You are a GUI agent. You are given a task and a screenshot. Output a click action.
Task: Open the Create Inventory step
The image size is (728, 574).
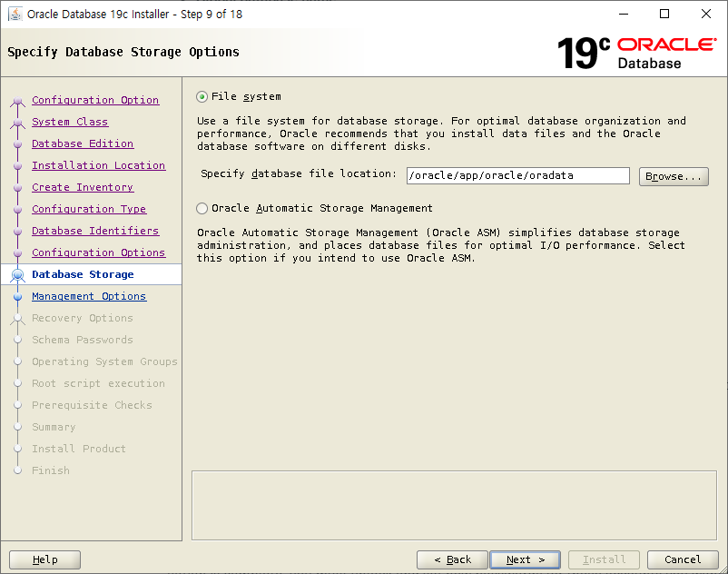(83, 187)
